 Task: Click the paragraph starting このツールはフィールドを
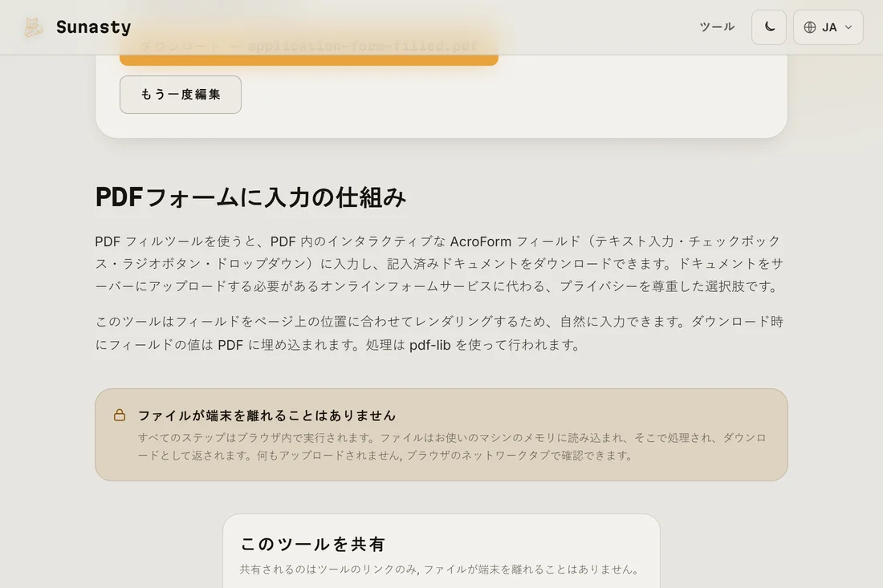[439, 333]
